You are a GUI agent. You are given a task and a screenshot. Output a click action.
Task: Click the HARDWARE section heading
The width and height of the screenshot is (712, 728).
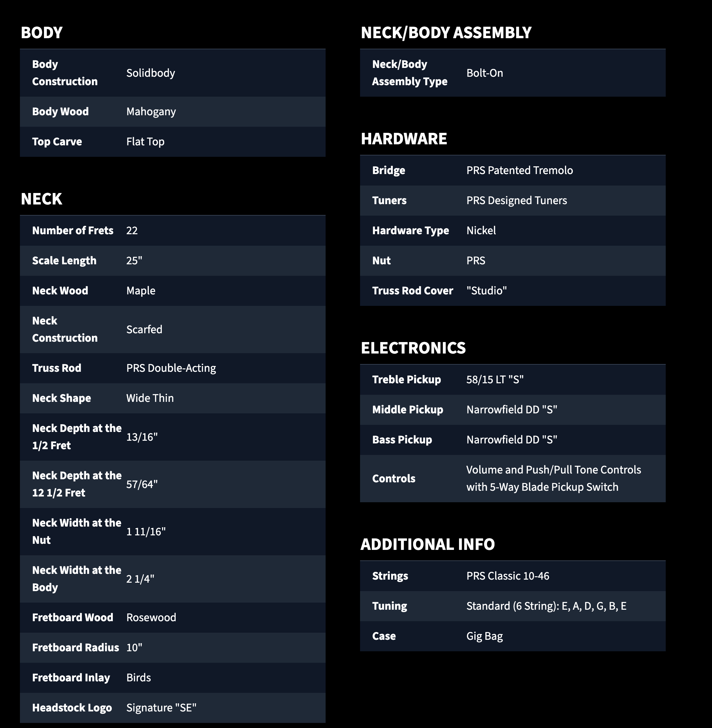tap(404, 139)
